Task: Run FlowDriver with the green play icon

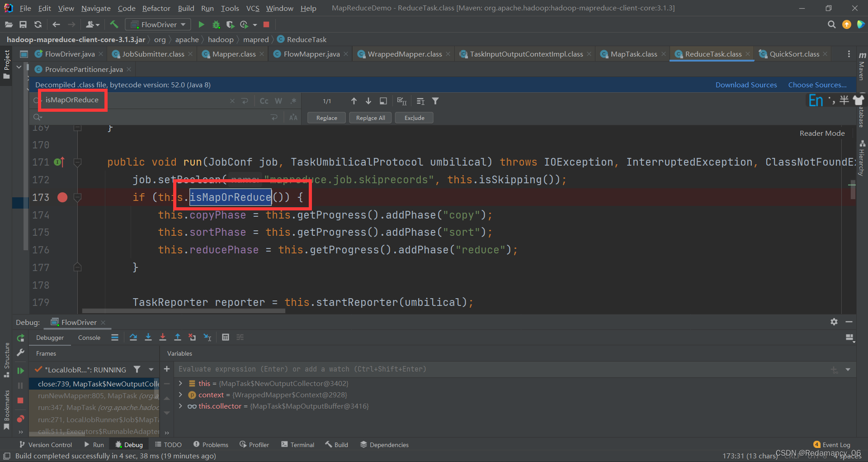Action: pyautogui.click(x=201, y=24)
